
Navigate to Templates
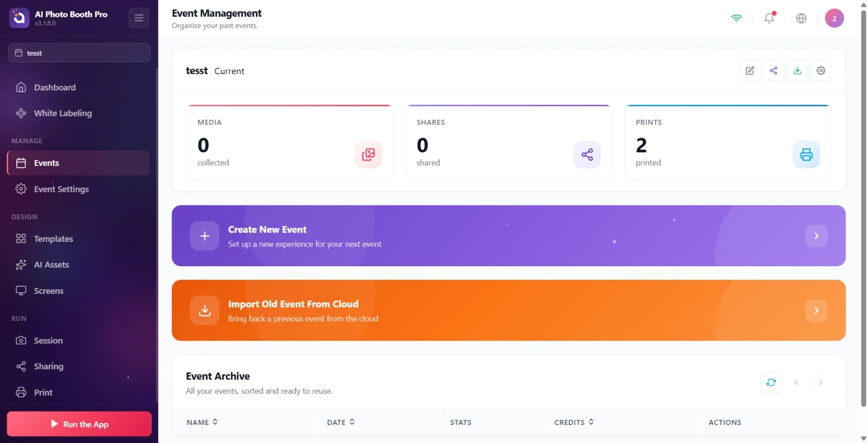(x=78, y=239)
